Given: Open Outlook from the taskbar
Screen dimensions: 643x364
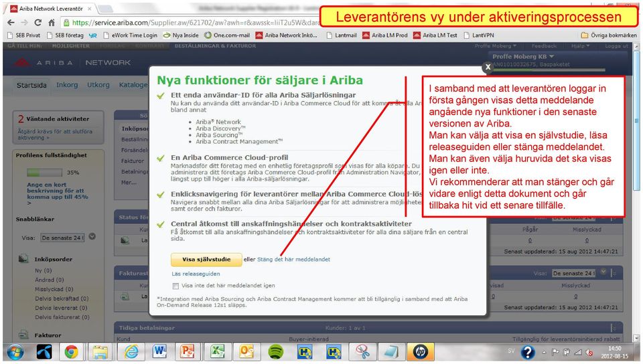Looking at the screenshot, I should [247, 352].
